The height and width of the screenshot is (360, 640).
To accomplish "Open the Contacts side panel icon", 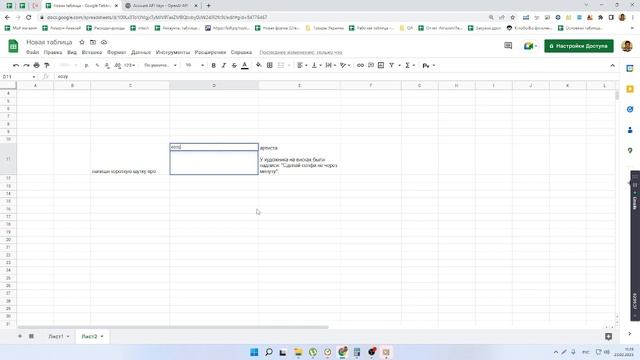I will 630,130.
